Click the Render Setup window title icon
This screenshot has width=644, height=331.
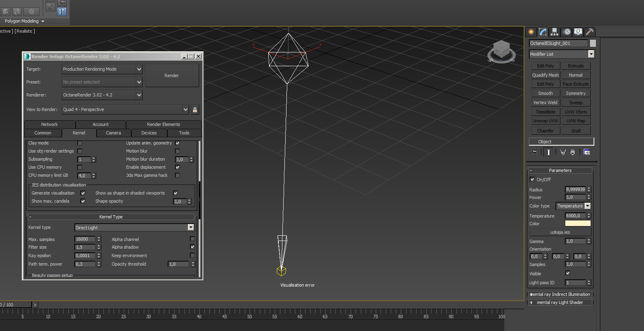tap(27, 57)
